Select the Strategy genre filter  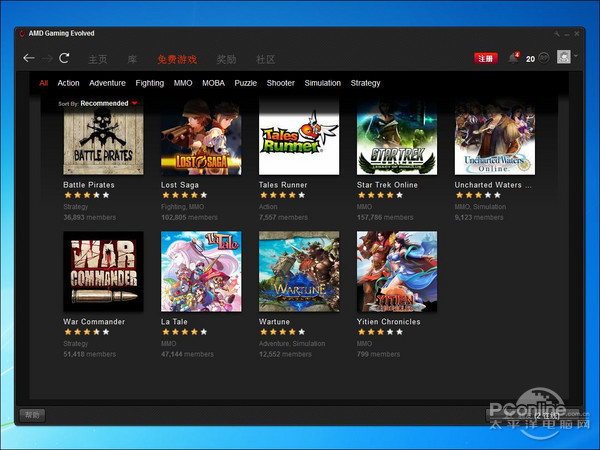pos(365,83)
